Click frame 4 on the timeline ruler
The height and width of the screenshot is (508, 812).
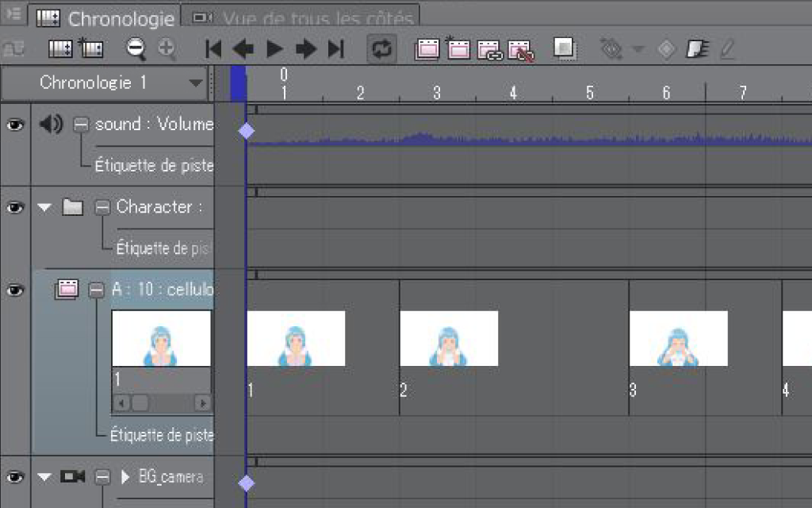(x=513, y=93)
